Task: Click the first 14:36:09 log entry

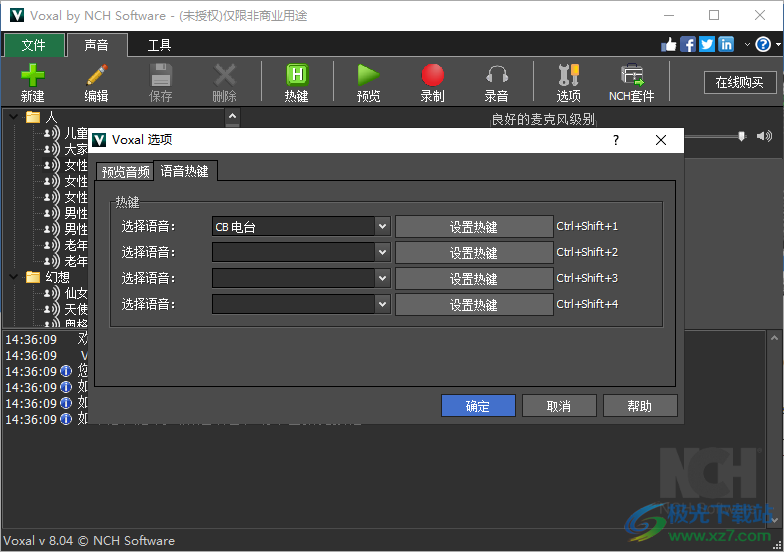Action: [x=31, y=340]
